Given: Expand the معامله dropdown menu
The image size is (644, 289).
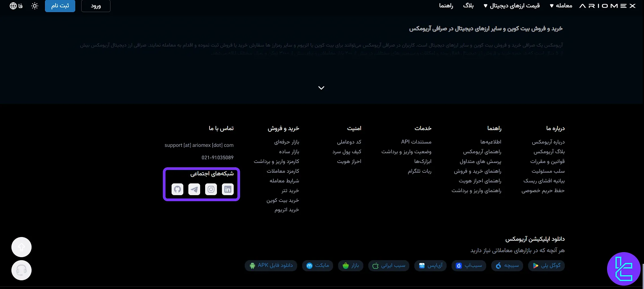Looking at the screenshot, I should click(x=561, y=6).
